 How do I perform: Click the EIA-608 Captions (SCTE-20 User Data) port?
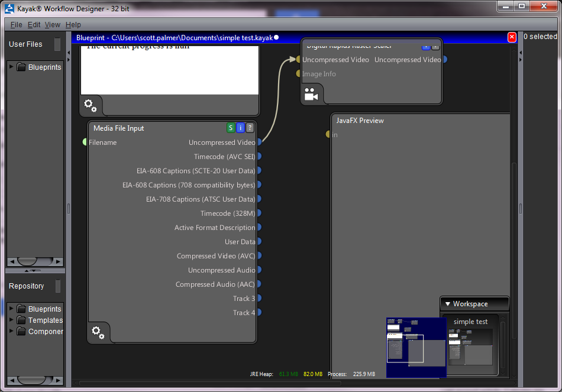[260, 170]
